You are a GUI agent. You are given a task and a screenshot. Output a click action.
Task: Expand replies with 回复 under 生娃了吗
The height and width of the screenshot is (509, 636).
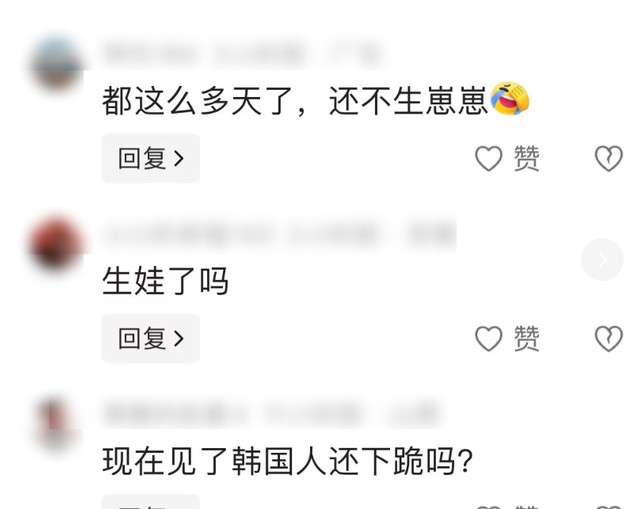pos(150,338)
